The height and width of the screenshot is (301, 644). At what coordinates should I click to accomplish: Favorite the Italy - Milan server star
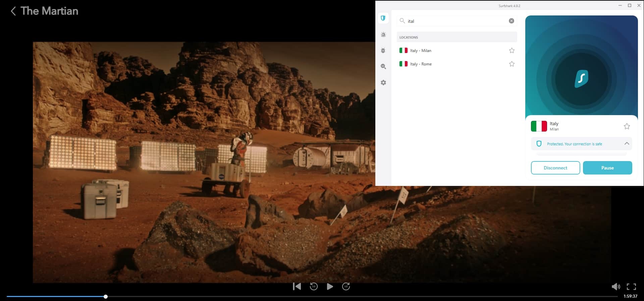coord(512,50)
